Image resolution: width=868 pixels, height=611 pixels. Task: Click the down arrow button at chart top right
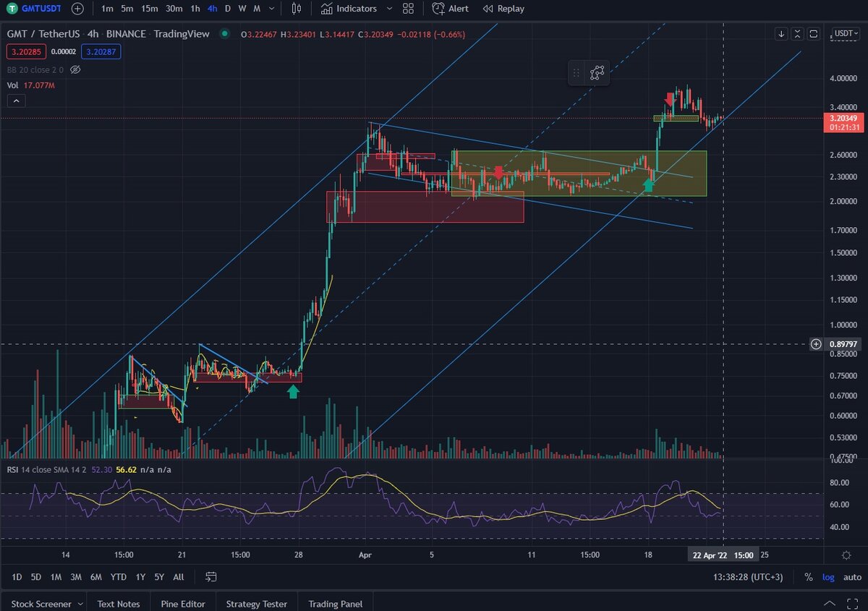tap(781, 33)
